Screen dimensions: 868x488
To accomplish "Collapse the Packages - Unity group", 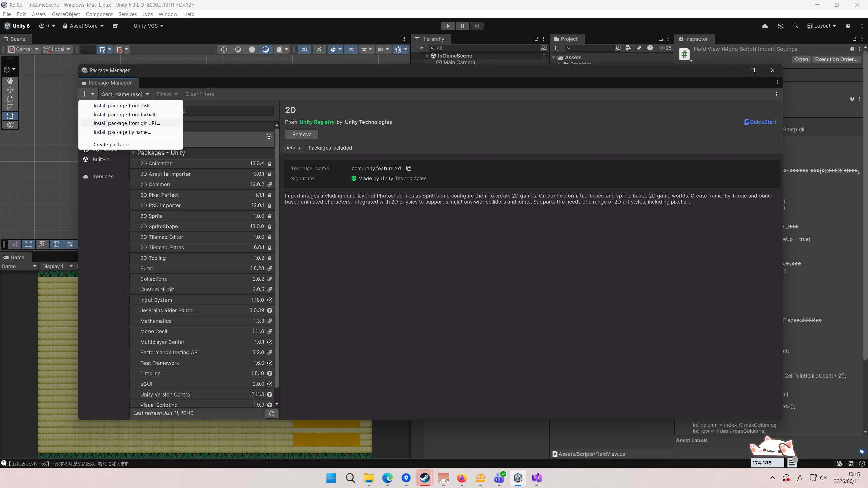I will point(133,153).
